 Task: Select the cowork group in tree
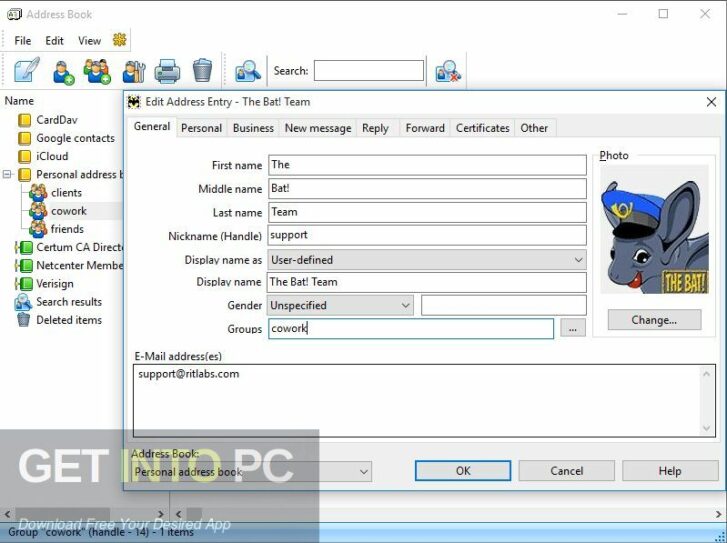[69, 211]
